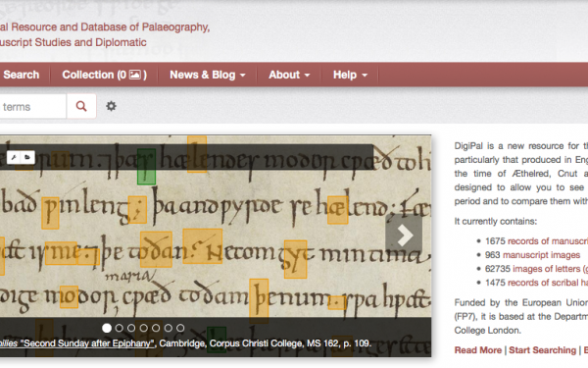Select the first carousel slide dot
The height and width of the screenshot is (368, 588).
pos(107,328)
